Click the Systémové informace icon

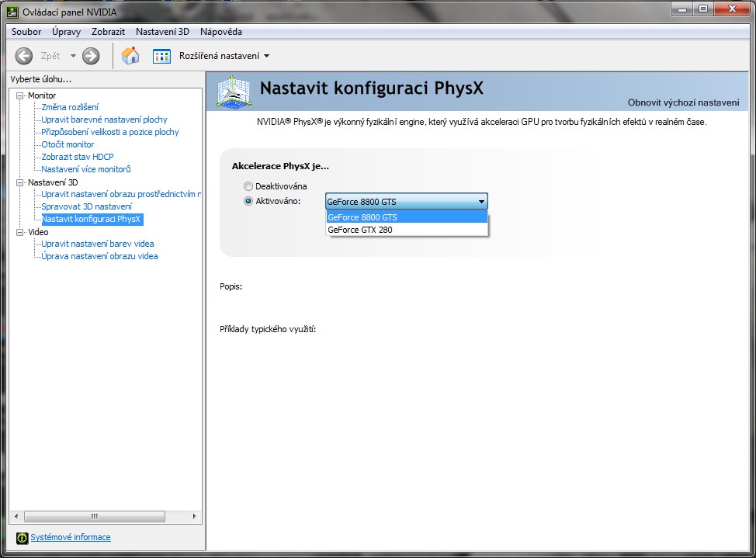coord(22,538)
